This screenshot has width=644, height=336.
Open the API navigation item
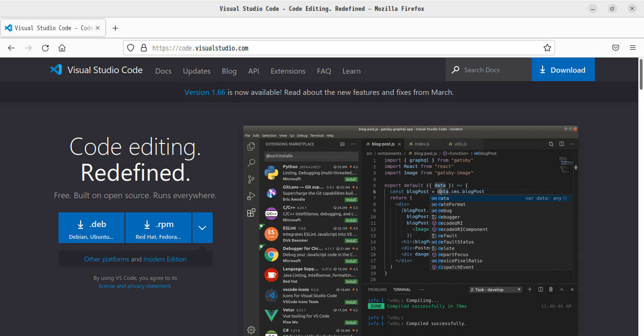254,71
